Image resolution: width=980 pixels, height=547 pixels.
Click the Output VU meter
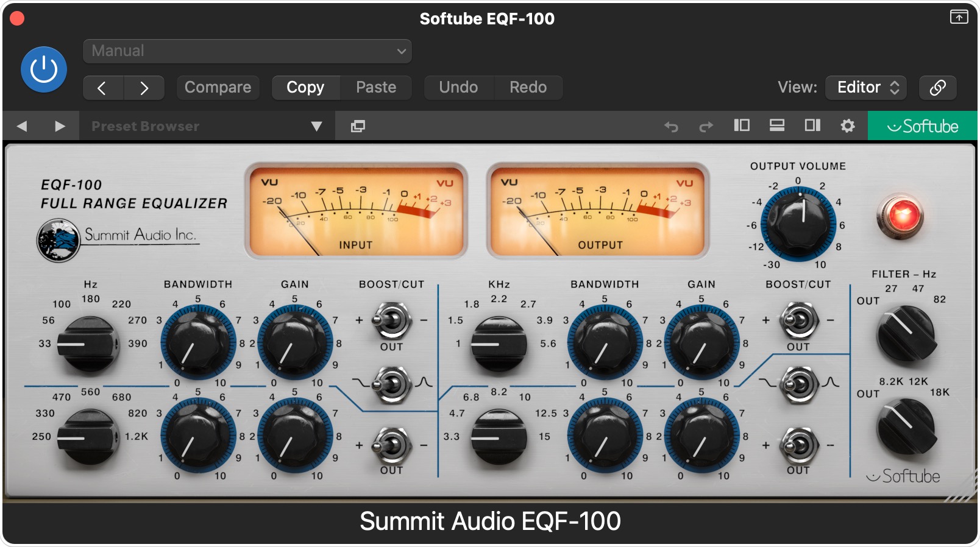[x=597, y=210]
